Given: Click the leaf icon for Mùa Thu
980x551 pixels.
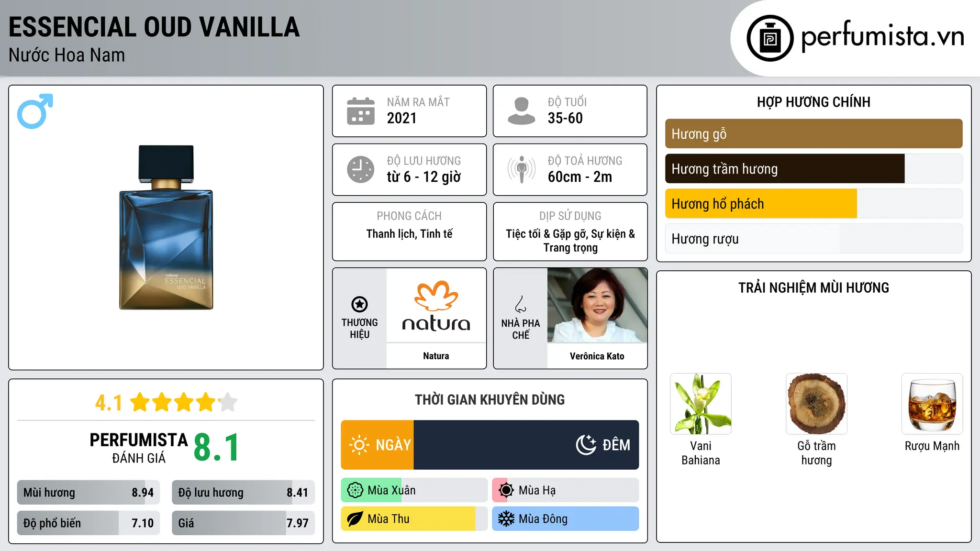Looking at the screenshot, I should pyautogui.click(x=355, y=519).
